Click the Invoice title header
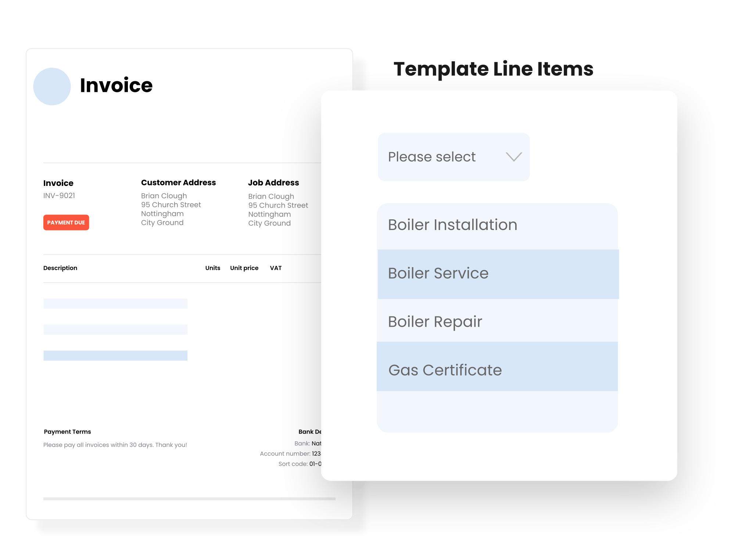 coord(116,86)
